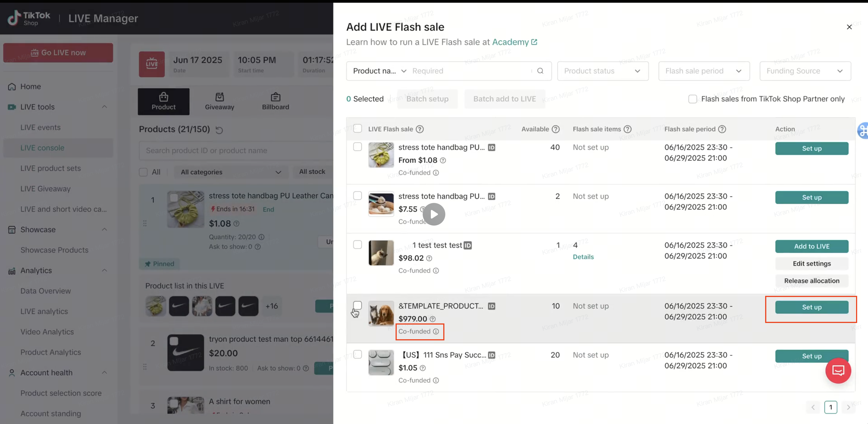Viewport: 868px width, 424px height.
Task: Click the help icon next to Flash sale items
Action: [x=627, y=129]
